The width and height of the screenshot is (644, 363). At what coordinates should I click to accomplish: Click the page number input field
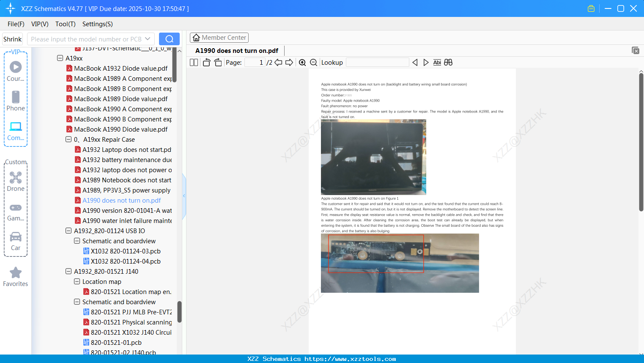coord(255,63)
